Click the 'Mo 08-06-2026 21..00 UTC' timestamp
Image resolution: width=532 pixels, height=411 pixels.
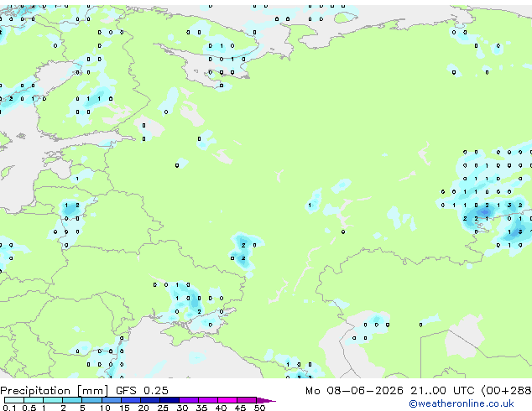pyautogui.click(x=390, y=391)
